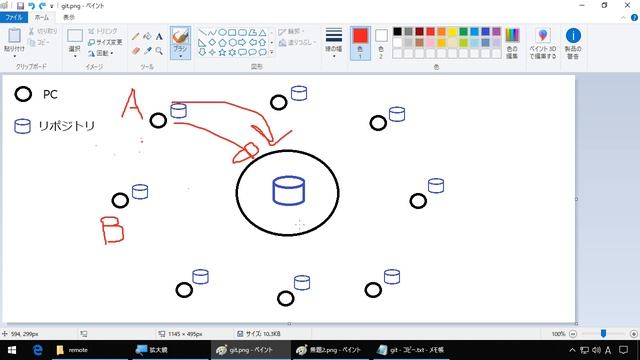Screen dimensions: 640x360
Task: Switch to 無題2.png Paint window on the taskbar
Action: [331, 350]
